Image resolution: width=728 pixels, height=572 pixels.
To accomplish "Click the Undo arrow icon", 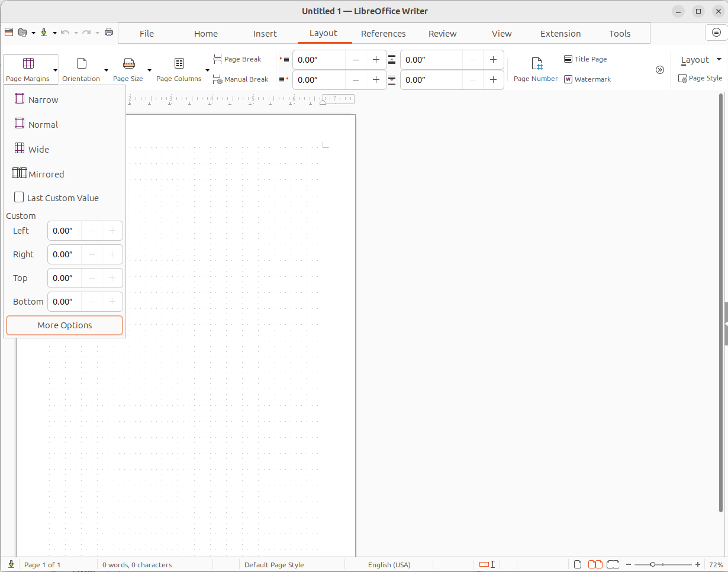I will coord(65,33).
